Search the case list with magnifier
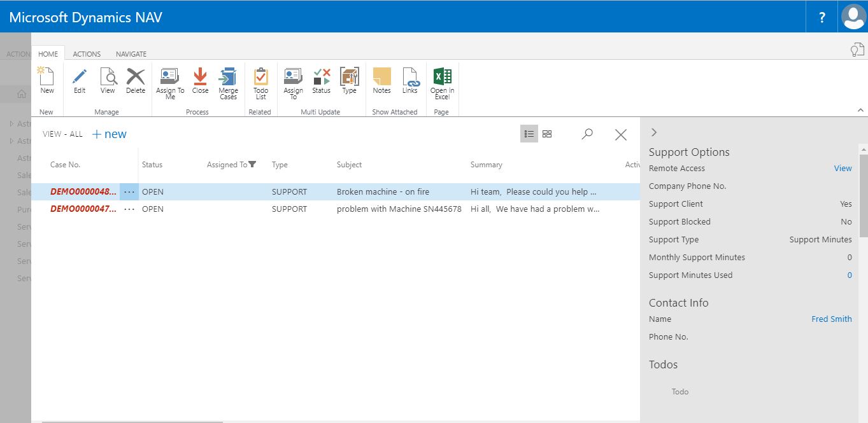 tap(587, 134)
